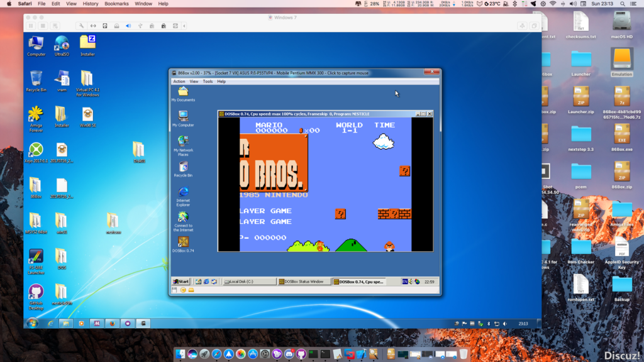Select the DOSBox 0.74 desktop shortcut
The width and height of the screenshot is (644, 362).
(x=183, y=244)
